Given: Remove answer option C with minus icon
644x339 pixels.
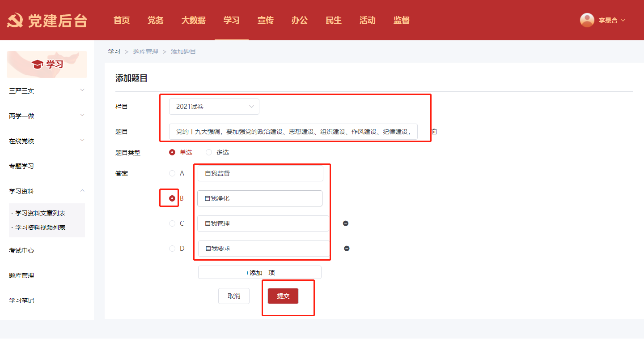Looking at the screenshot, I should [346, 223].
